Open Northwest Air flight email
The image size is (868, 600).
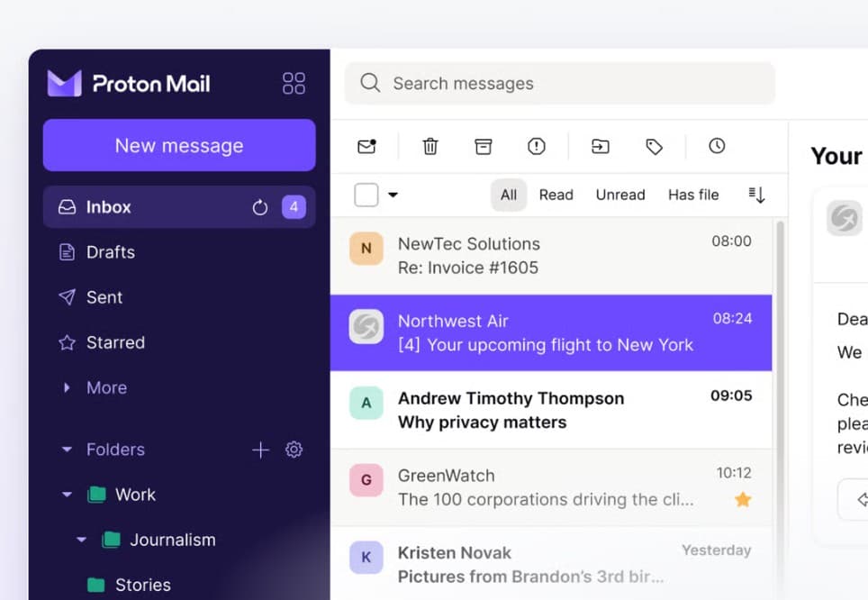point(551,333)
